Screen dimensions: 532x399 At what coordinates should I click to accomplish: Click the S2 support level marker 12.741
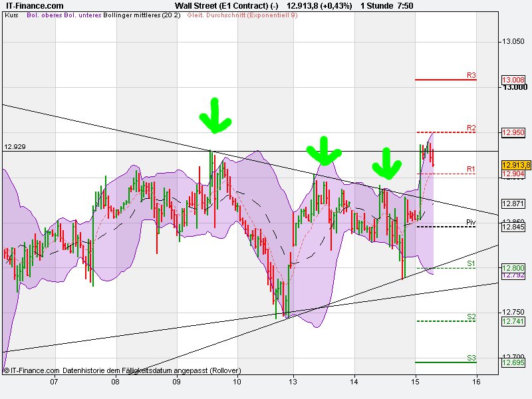(513, 322)
